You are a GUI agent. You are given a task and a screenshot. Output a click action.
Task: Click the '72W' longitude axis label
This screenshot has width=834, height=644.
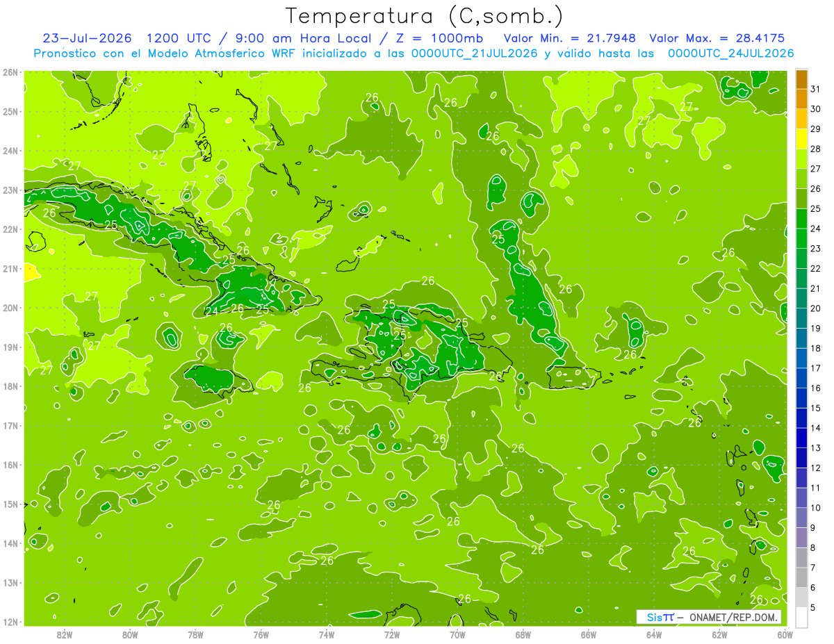tap(392, 634)
